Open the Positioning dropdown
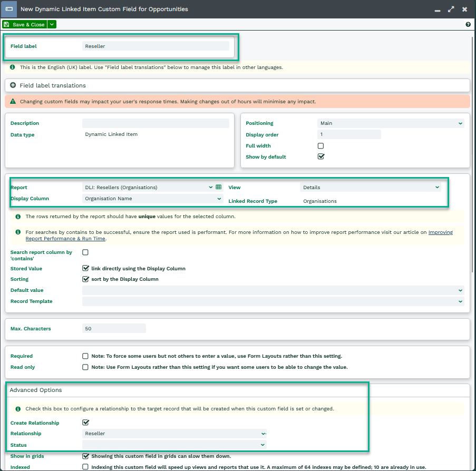This screenshot has height=471, width=476. coord(391,123)
